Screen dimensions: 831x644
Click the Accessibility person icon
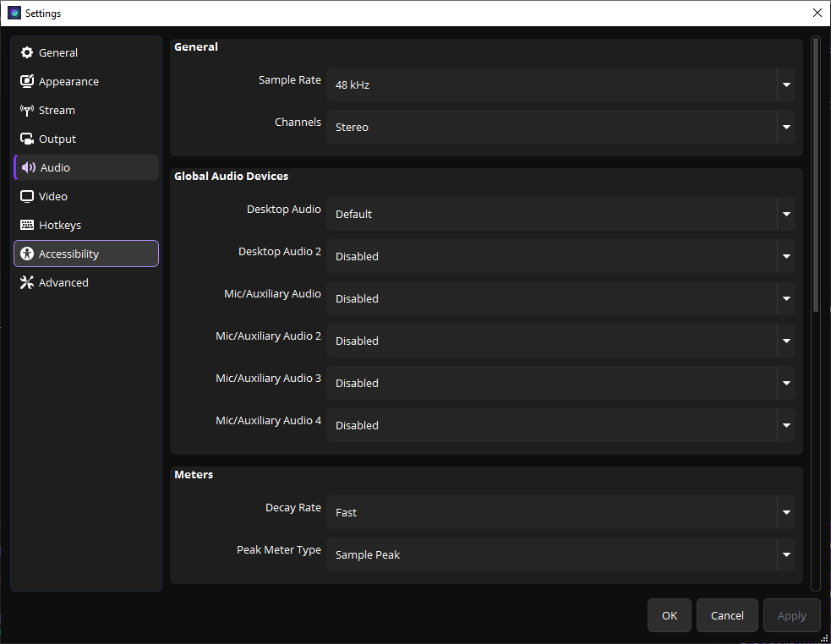[x=27, y=254]
